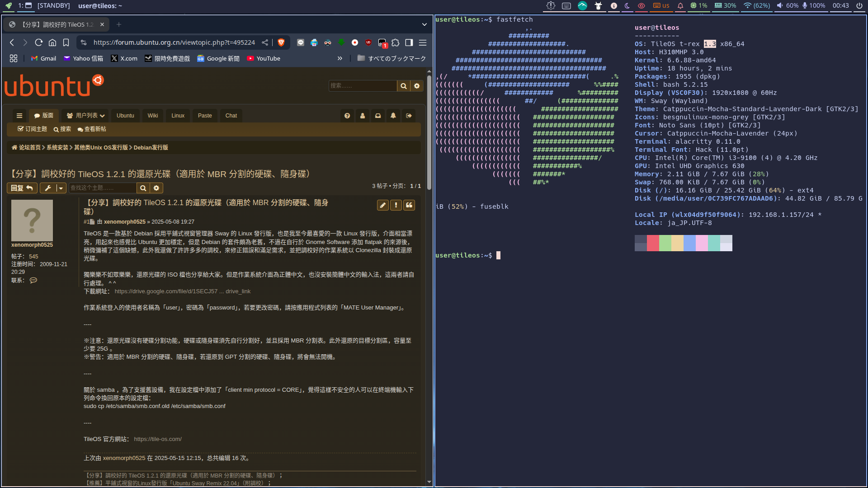Screen dimensions: 868x488
Task: Open the Google 新聞 bookmark
Action: pyautogui.click(x=218, y=58)
